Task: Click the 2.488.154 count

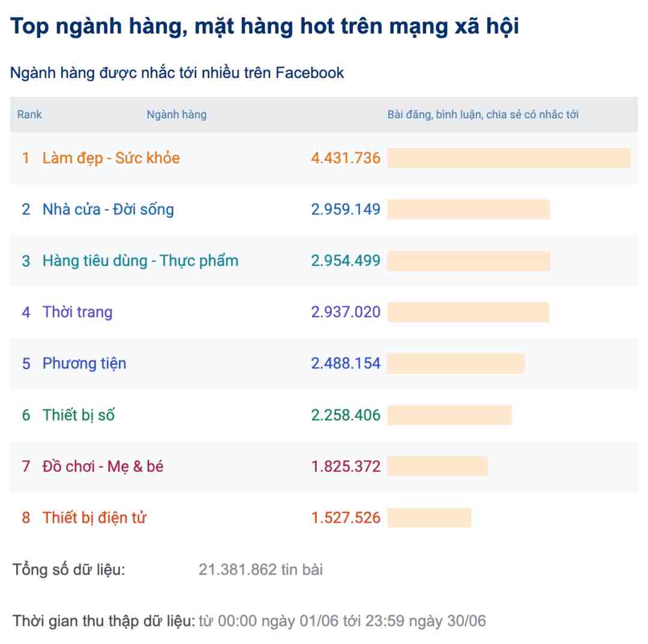Action: tap(346, 364)
